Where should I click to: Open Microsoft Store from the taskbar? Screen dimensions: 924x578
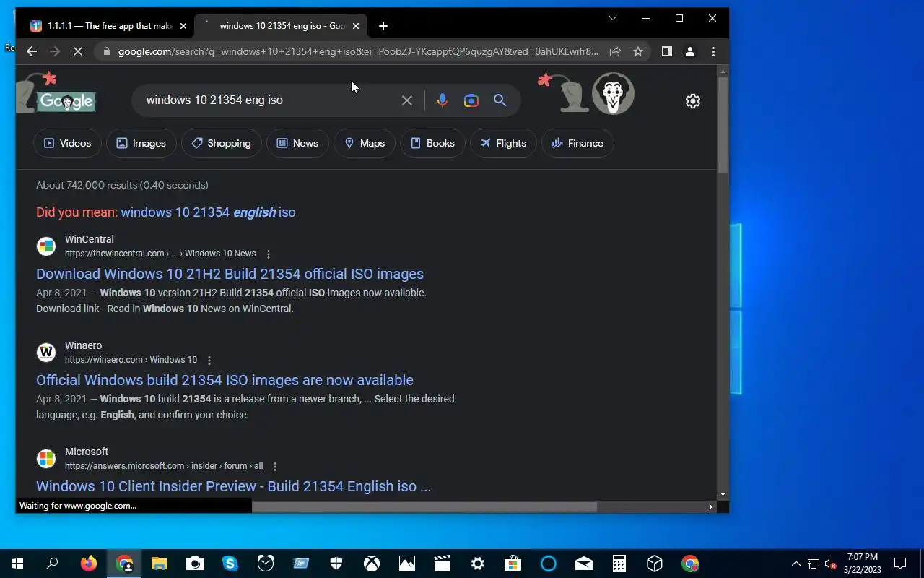[x=513, y=564]
